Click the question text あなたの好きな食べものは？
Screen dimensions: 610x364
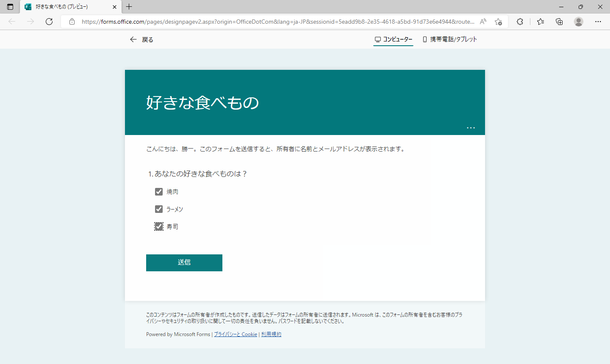pyautogui.click(x=201, y=174)
